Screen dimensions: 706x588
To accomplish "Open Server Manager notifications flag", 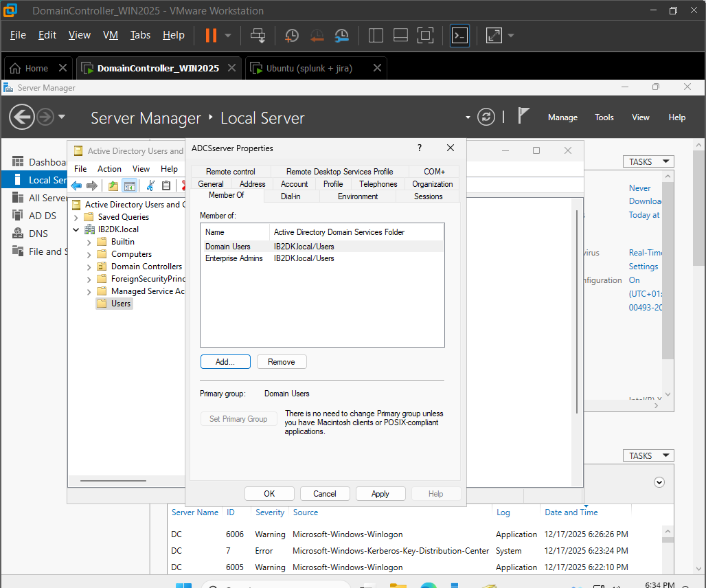I will tap(523, 116).
